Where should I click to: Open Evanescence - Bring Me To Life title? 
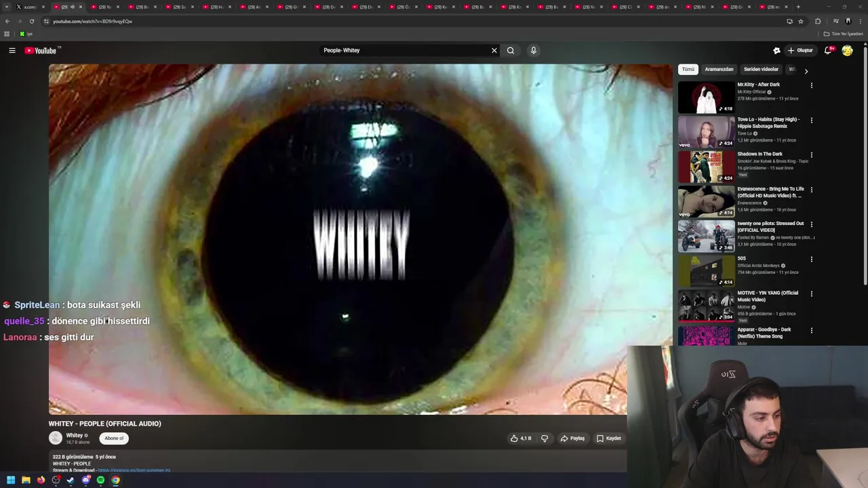click(x=771, y=192)
